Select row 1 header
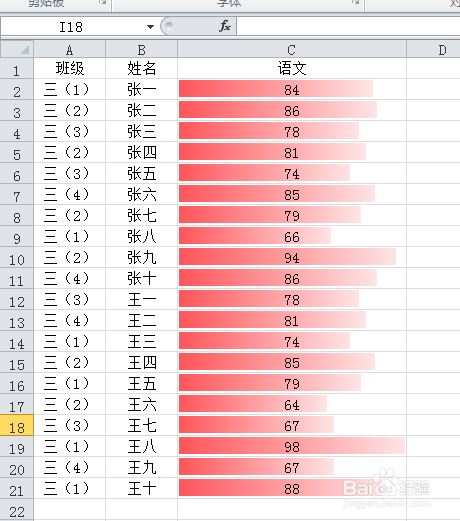 click(x=17, y=69)
